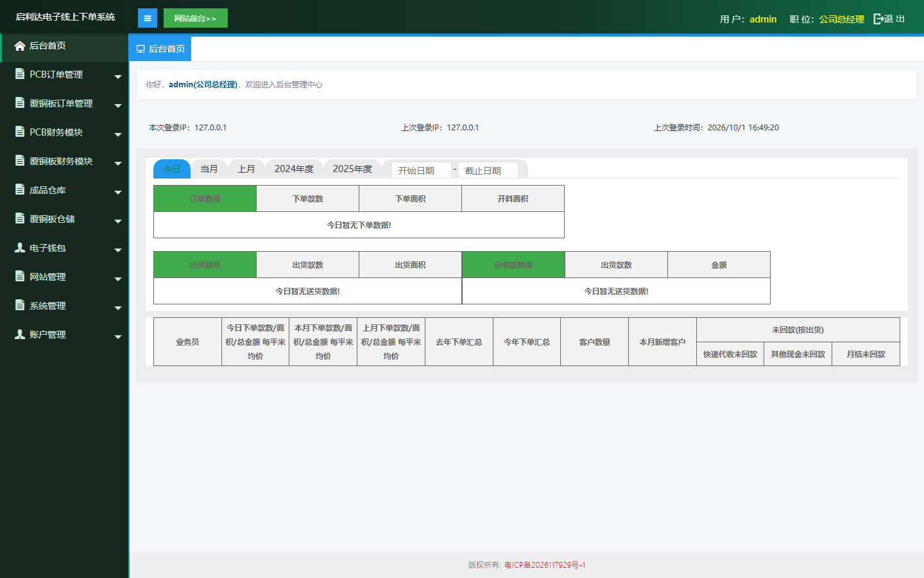Click the document icon next to 系统管理

pos(20,305)
